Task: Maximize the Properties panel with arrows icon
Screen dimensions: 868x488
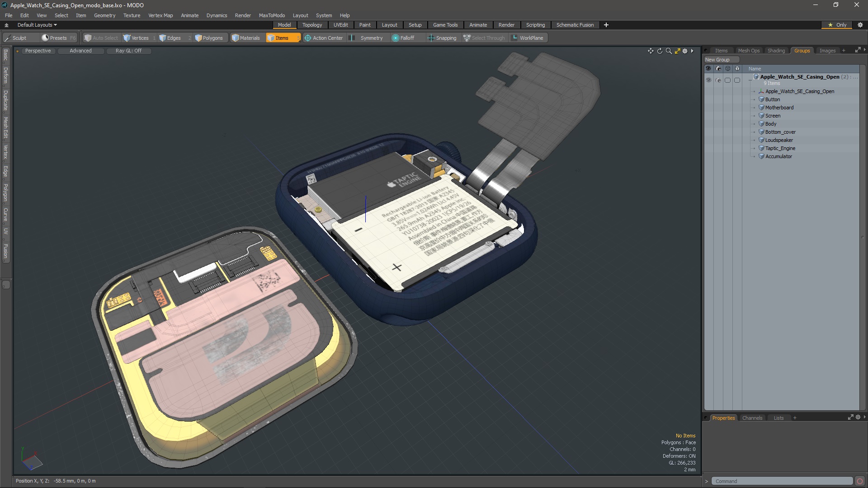Action: tap(850, 418)
